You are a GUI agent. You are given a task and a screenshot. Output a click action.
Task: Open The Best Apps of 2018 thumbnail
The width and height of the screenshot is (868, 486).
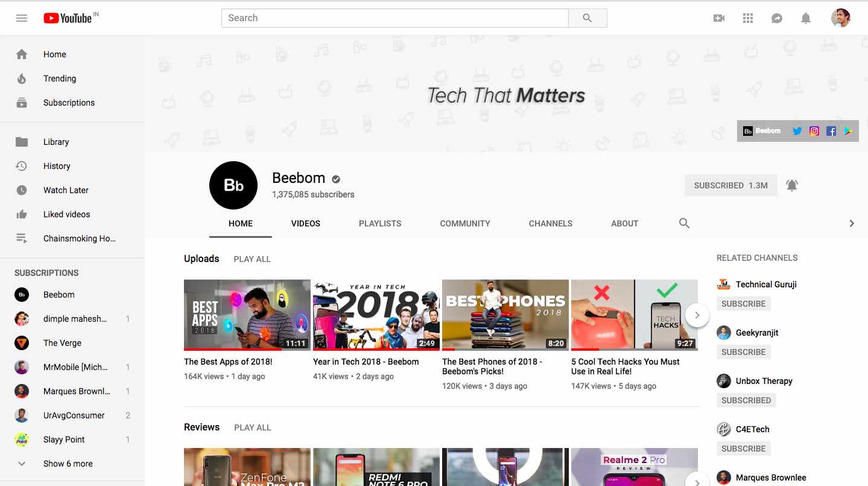(247, 315)
